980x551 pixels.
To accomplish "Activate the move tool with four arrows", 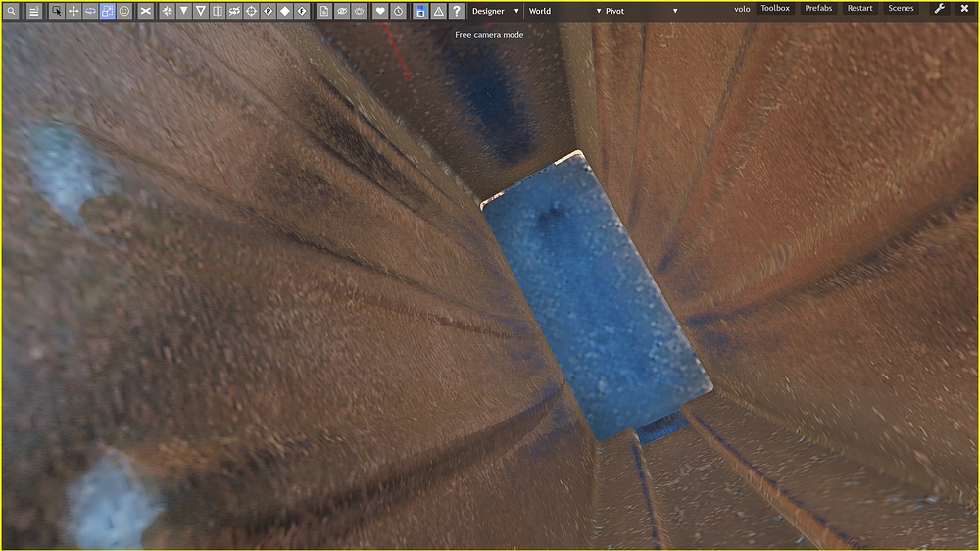I will [73, 11].
